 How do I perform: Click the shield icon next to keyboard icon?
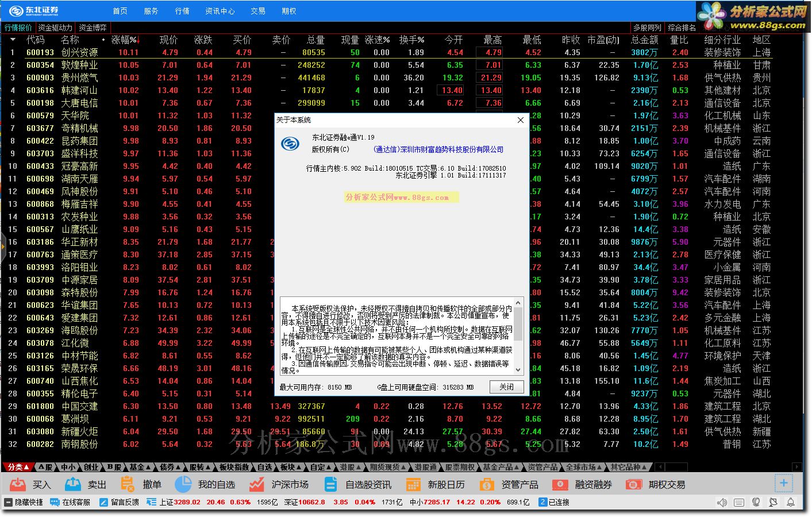tap(757, 503)
